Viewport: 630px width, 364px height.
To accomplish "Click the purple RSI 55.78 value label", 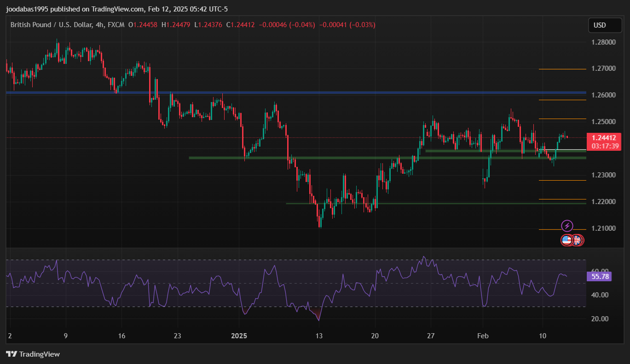I will tap(600, 276).
